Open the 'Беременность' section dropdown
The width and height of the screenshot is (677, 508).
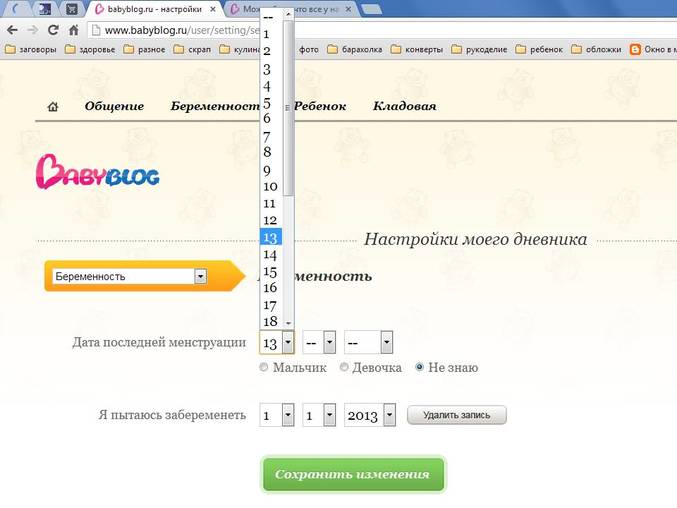[130, 276]
